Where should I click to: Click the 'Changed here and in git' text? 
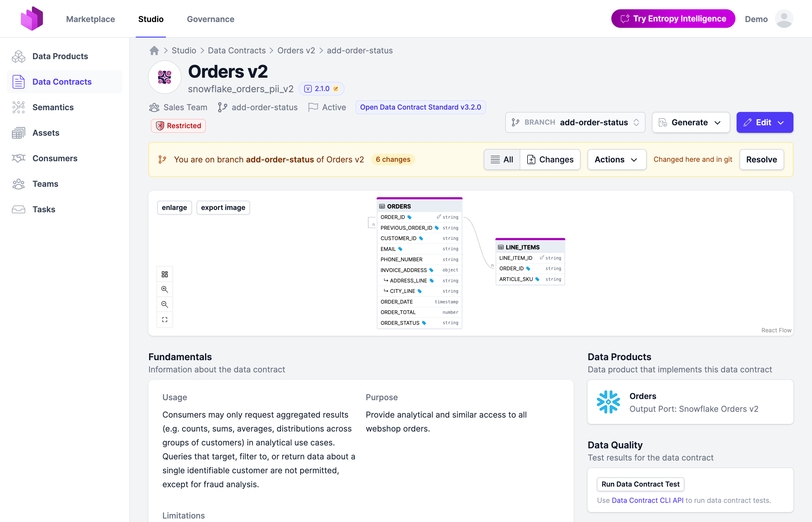coord(693,160)
